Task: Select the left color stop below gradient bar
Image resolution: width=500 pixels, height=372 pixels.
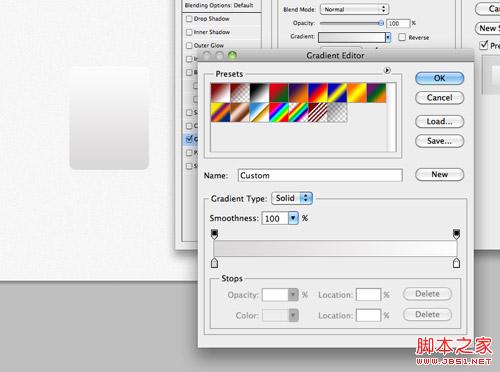Action: [x=215, y=263]
